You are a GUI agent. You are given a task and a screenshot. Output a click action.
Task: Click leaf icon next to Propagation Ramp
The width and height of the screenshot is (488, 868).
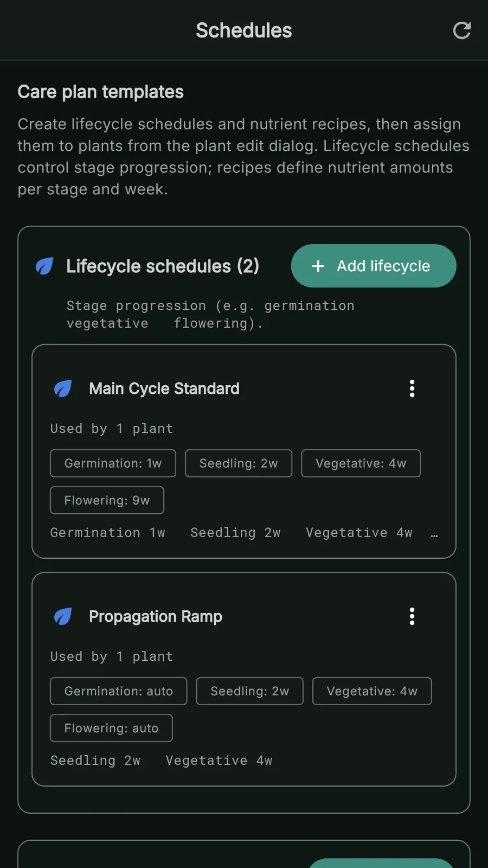point(63,616)
